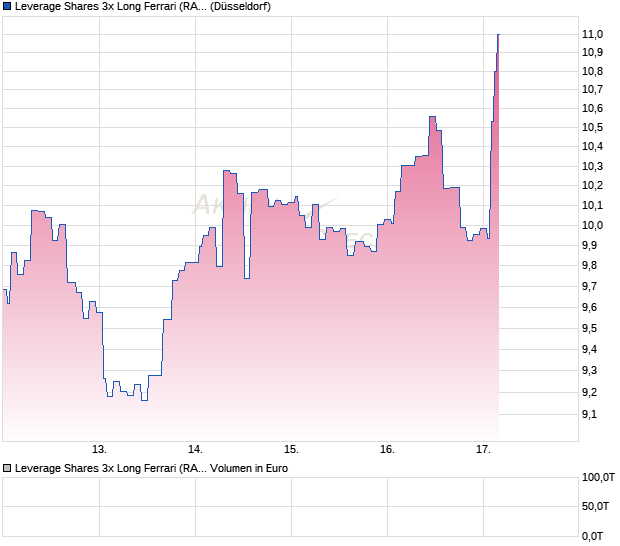Click the 9,1 price axis label
The image size is (620, 546).
pos(592,414)
